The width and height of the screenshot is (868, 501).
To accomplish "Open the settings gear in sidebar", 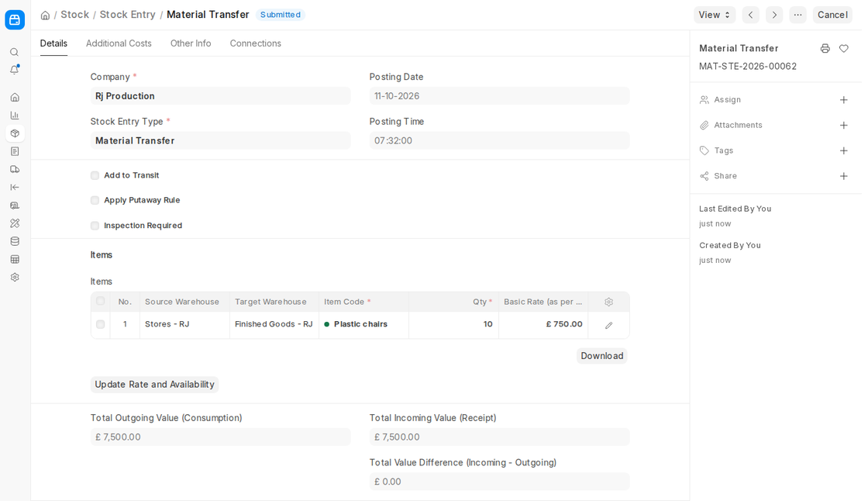I will coord(15,277).
